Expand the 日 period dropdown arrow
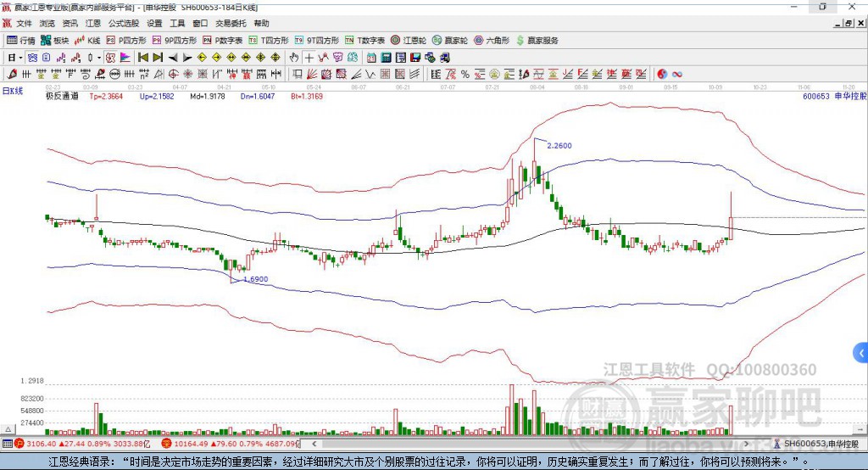This screenshot has height=470, width=868. tap(20, 58)
